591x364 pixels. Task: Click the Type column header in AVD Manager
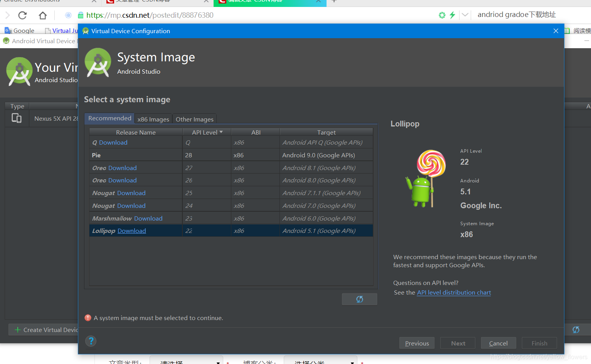(17, 106)
